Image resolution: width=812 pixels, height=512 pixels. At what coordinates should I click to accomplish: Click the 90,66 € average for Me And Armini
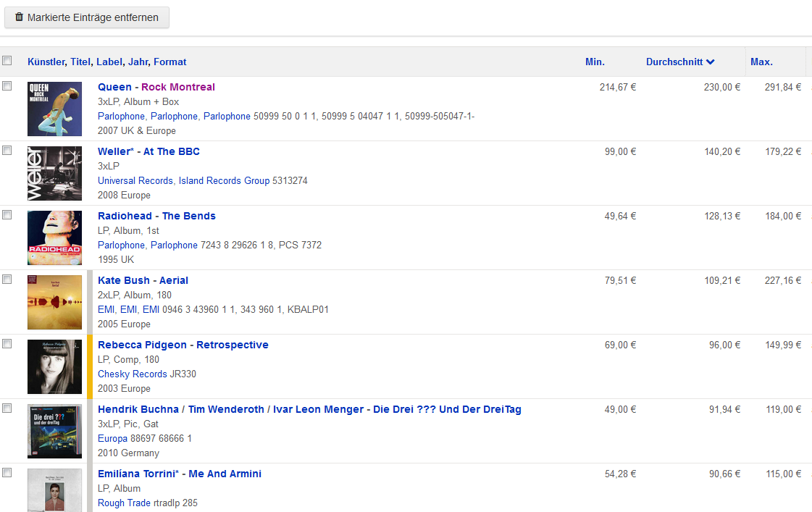click(724, 474)
